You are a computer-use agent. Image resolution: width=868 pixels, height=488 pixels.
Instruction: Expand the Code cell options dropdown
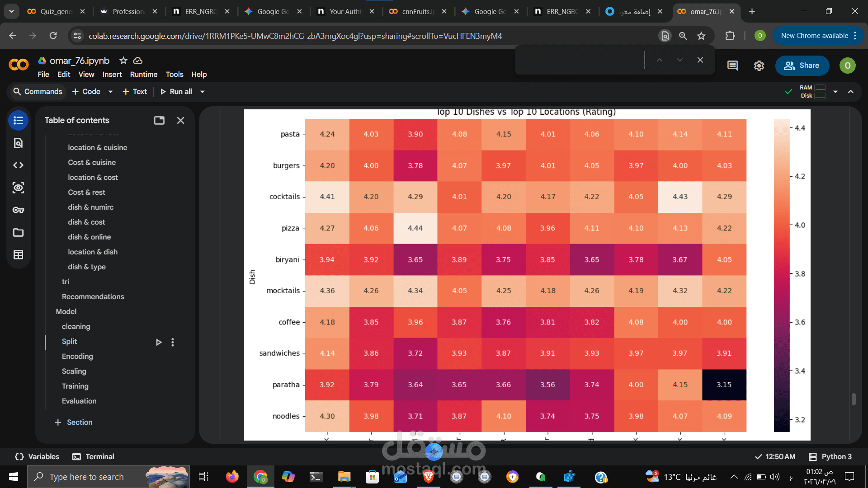[110, 92]
